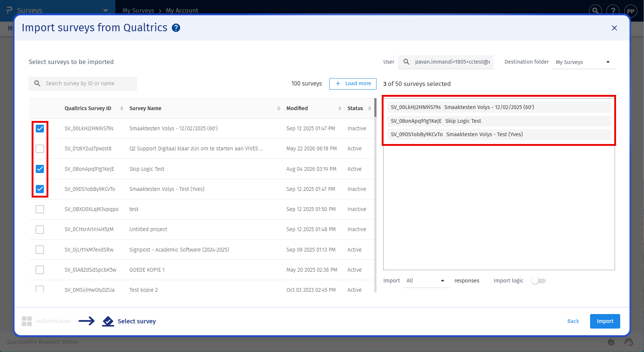
Task: Click the headset support icon at bottom right
Action: click(x=629, y=342)
